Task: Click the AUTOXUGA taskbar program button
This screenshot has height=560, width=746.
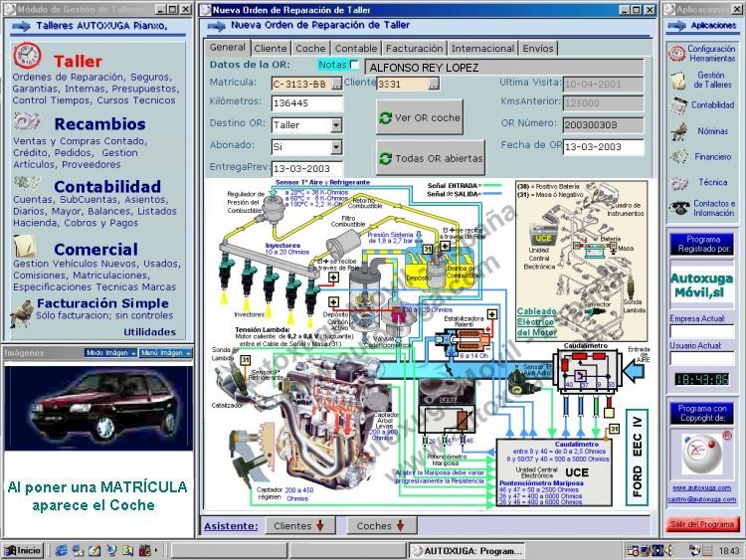Action: 467,551
